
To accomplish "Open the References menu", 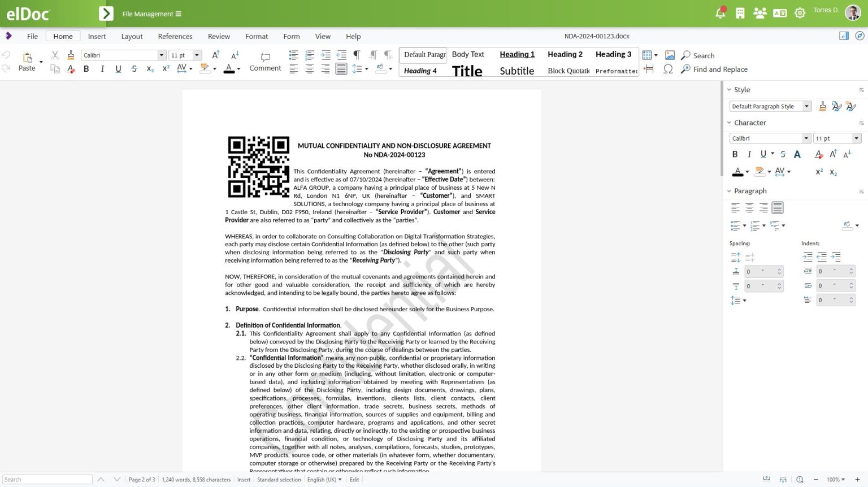I will point(175,36).
